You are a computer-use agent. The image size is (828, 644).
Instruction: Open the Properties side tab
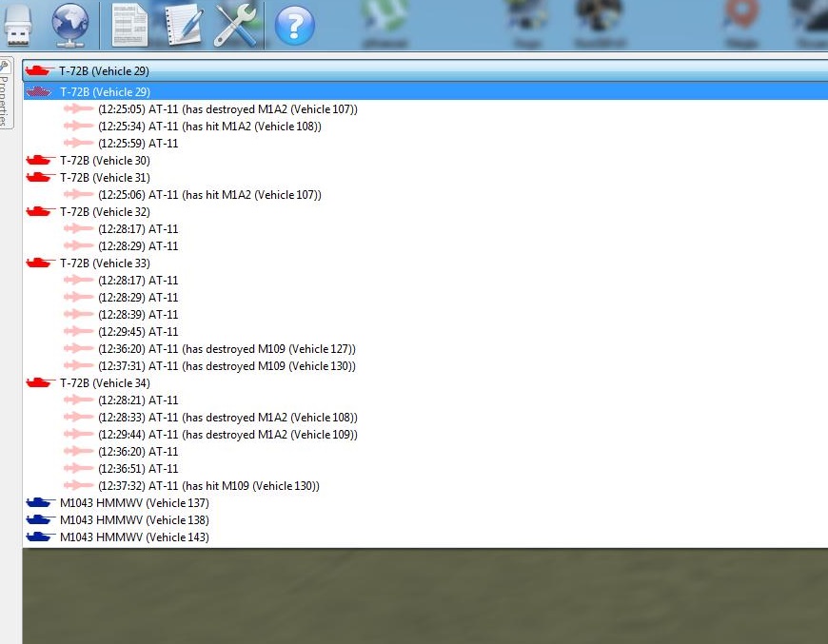pyautogui.click(x=6, y=93)
